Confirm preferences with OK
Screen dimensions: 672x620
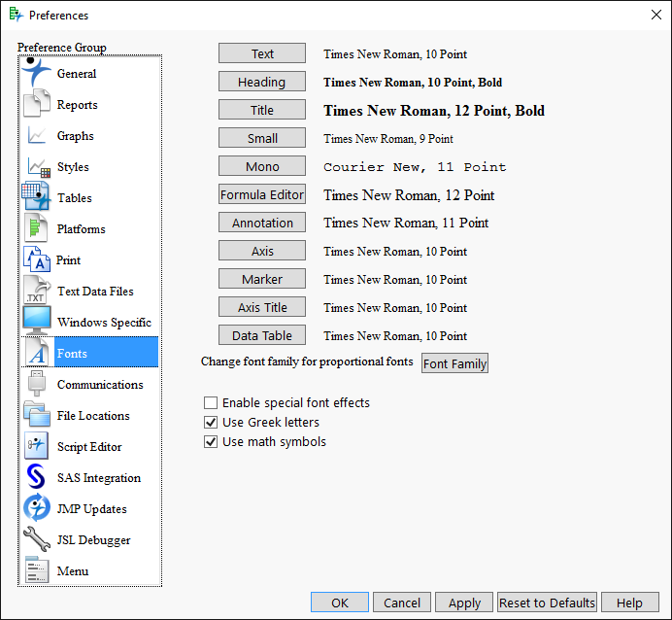tap(340, 603)
